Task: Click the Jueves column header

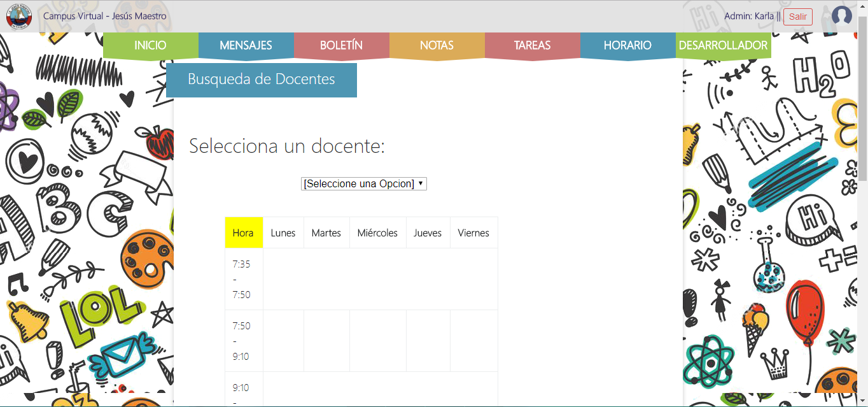Action: coord(428,232)
